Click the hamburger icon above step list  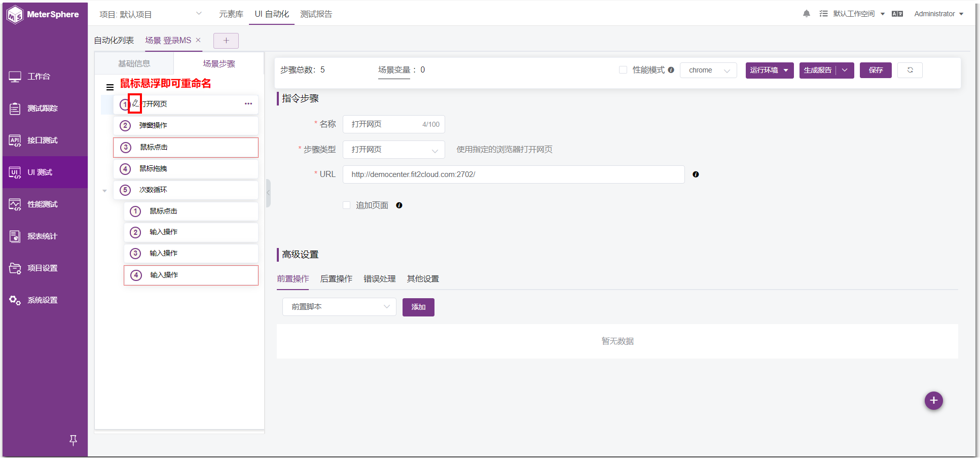(110, 87)
